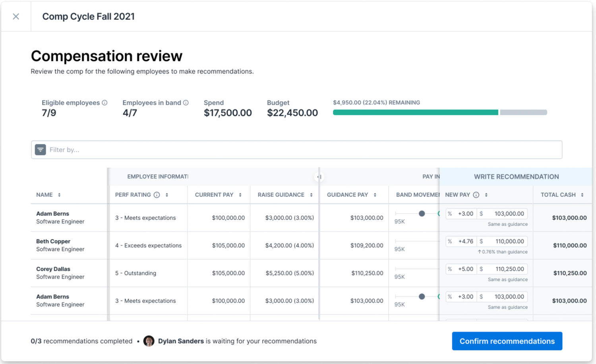Click the info icon next to New Pay

click(476, 195)
